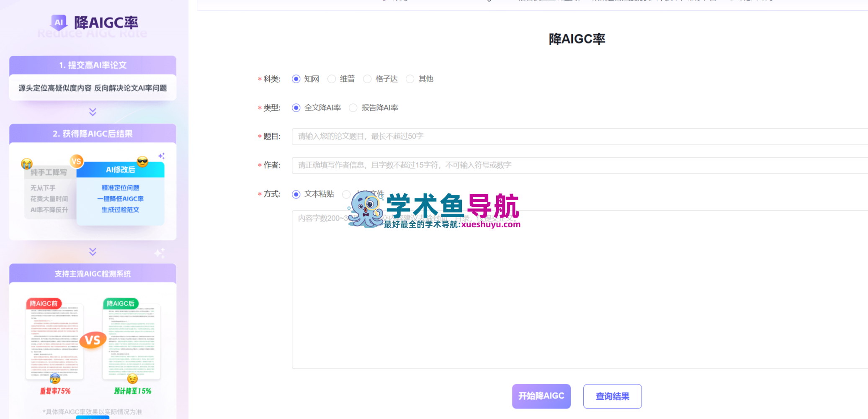This screenshot has width=868, height=419.
Task: Expand the chevron below step 2 panel
Action: 92,252
